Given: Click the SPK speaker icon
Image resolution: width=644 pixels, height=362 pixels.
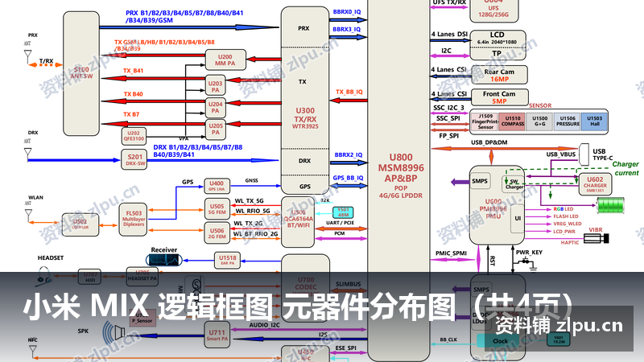Looking at the screenshot, I should point(114,332).
